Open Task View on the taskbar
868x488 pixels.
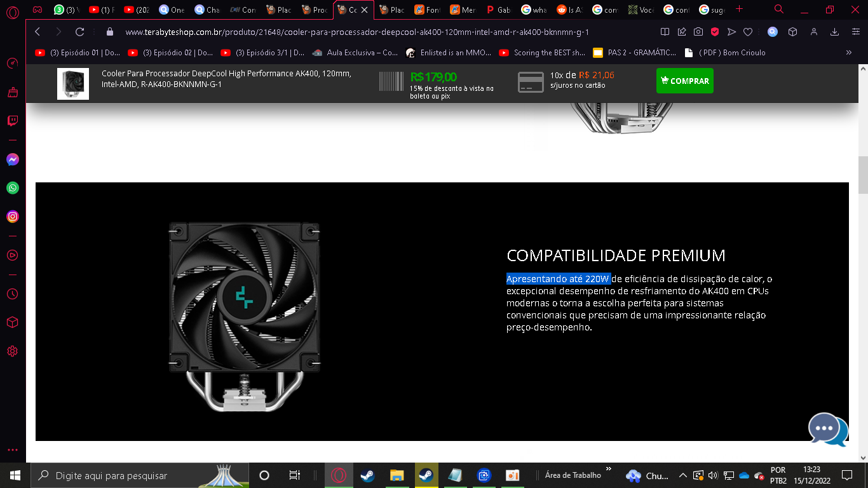(x=294, y=475)
